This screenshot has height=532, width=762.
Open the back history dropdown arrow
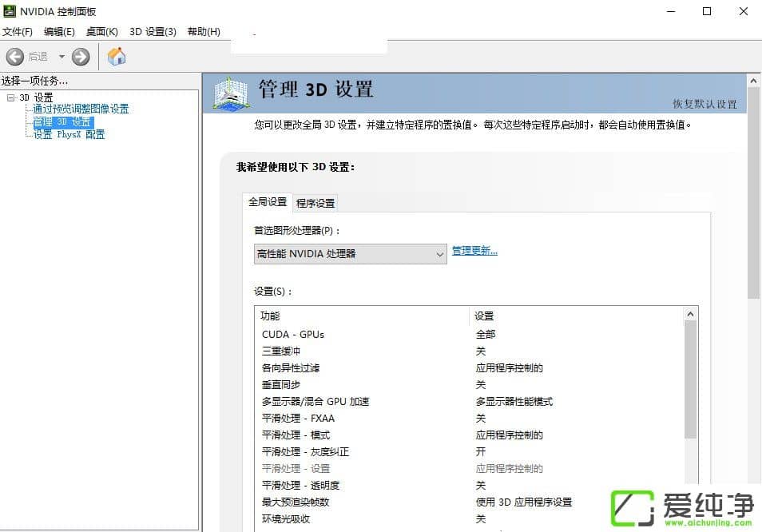coord(62,57)
